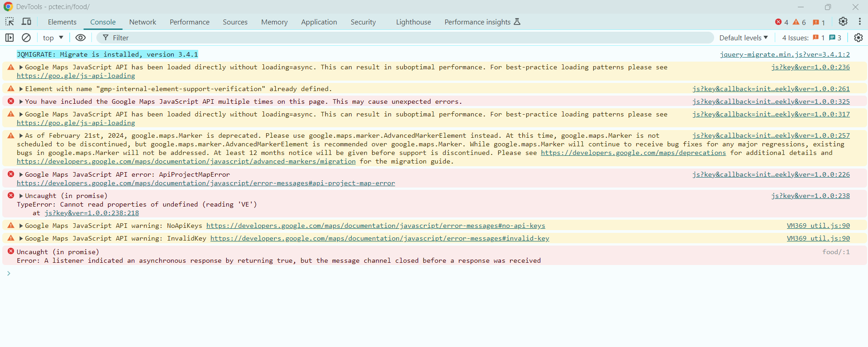
Task: Expand the InvalidKey warning
Action: click(21, 238)
